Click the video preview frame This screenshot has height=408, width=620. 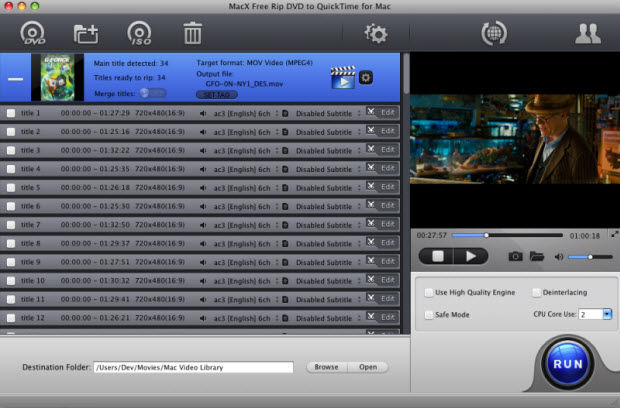pos(515,139)
